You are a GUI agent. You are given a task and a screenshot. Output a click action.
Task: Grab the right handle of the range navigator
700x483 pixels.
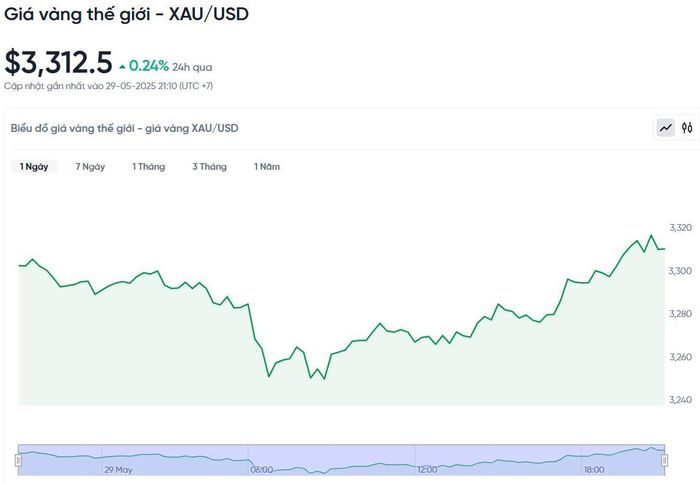pyautogui.click(x=665, y=460)
